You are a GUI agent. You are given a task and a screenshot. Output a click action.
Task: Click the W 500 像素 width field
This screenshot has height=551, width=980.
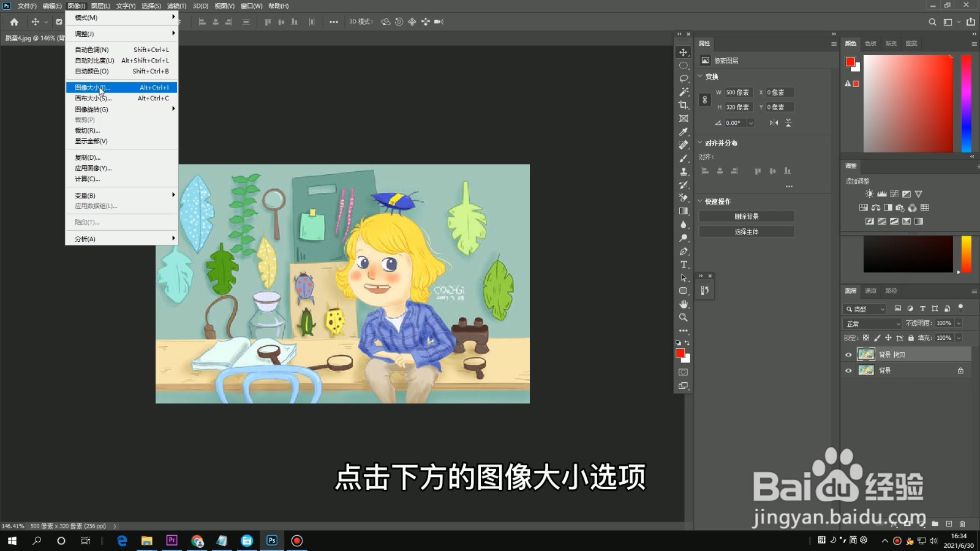click(739, 92)
